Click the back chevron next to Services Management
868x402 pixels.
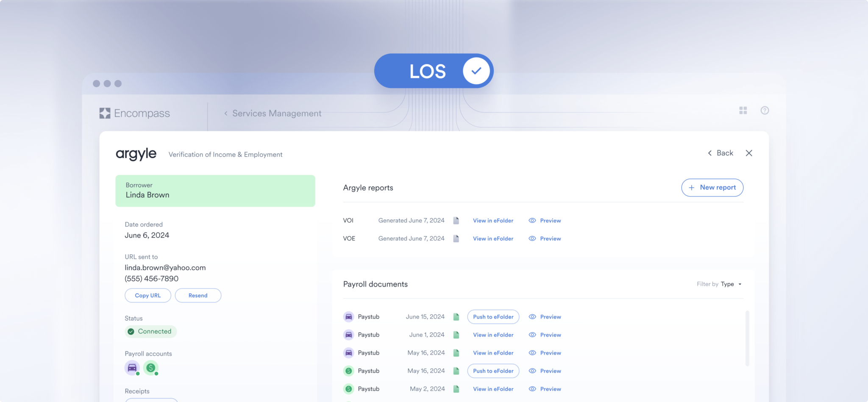coord(225,113)
